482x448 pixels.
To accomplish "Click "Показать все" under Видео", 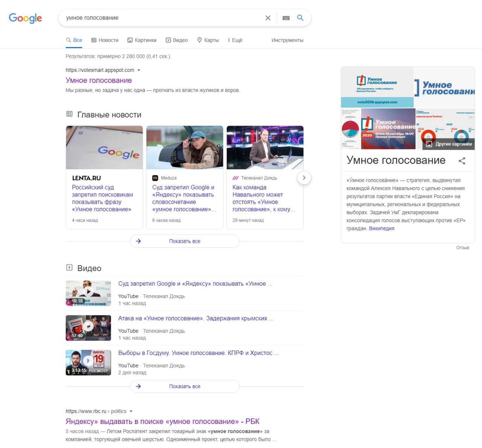I will pos(185,386).
